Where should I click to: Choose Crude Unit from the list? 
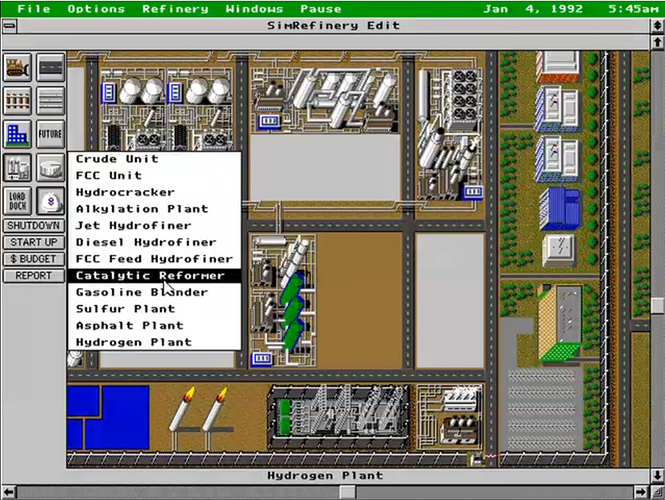point(154,159)
